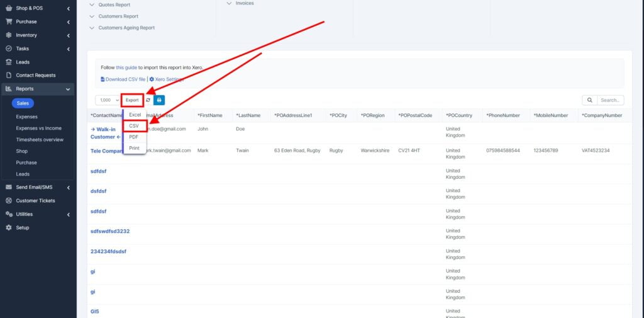Click the search magnifier icon
The height and width of the screenshot is (318, 644).
coord(590,100)
